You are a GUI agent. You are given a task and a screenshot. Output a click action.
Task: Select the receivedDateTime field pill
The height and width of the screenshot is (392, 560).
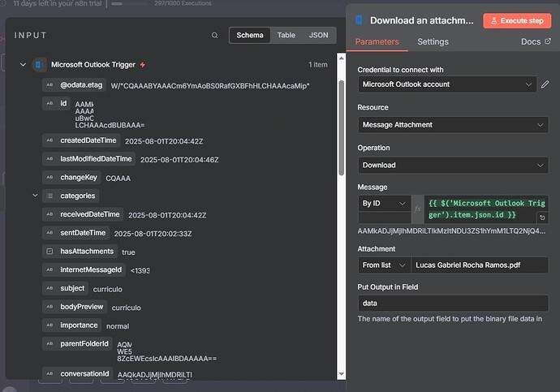(83, 214)
